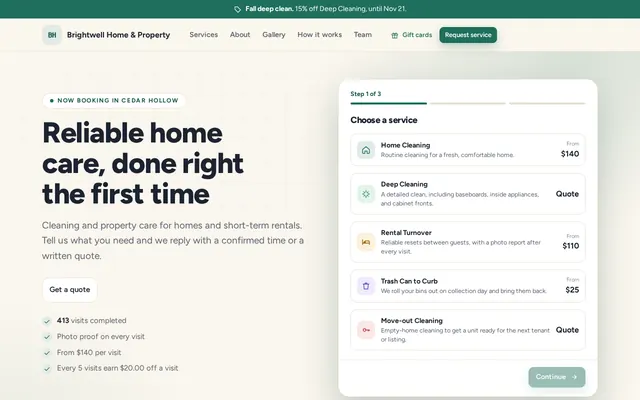Click the Deep Cleaning sparkle icon
Viewport: 640px width, 400px height.
[x=366, y=194]
